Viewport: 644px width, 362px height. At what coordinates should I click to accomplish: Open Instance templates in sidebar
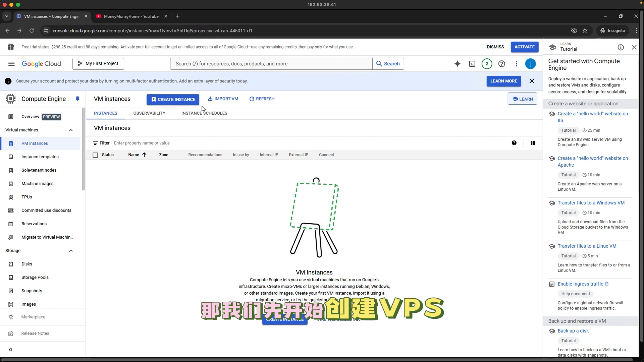point(40,157)
